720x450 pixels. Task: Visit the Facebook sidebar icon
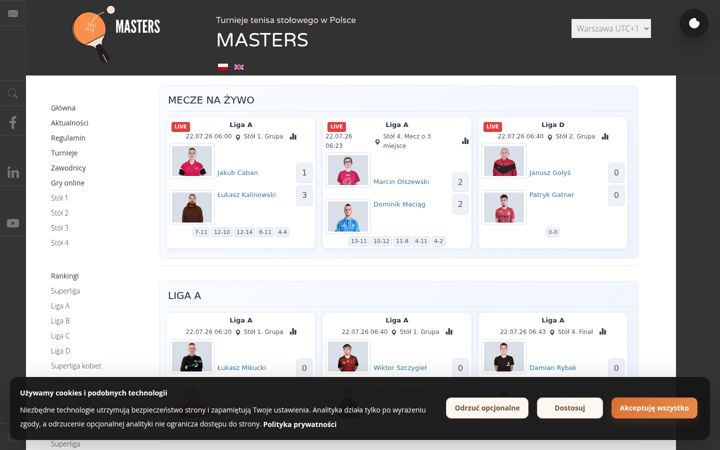pyautogui.click(x=13, y=122)
